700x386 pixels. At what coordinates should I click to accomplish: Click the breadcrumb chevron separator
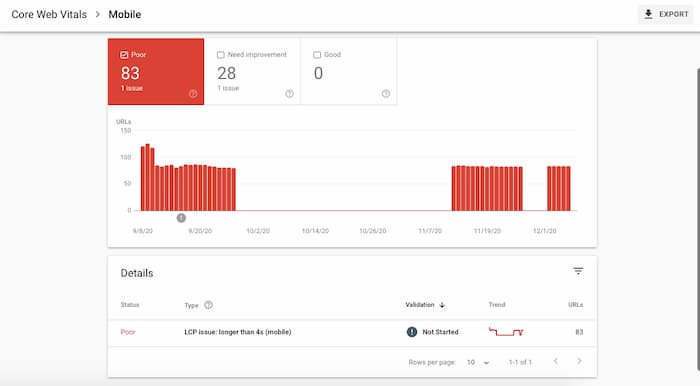click(x=98, y=14)
